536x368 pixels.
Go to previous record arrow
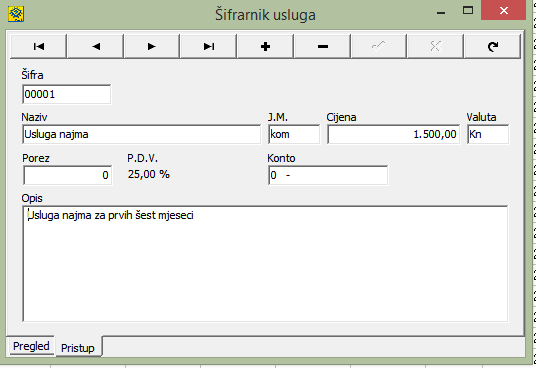[95, 46]
